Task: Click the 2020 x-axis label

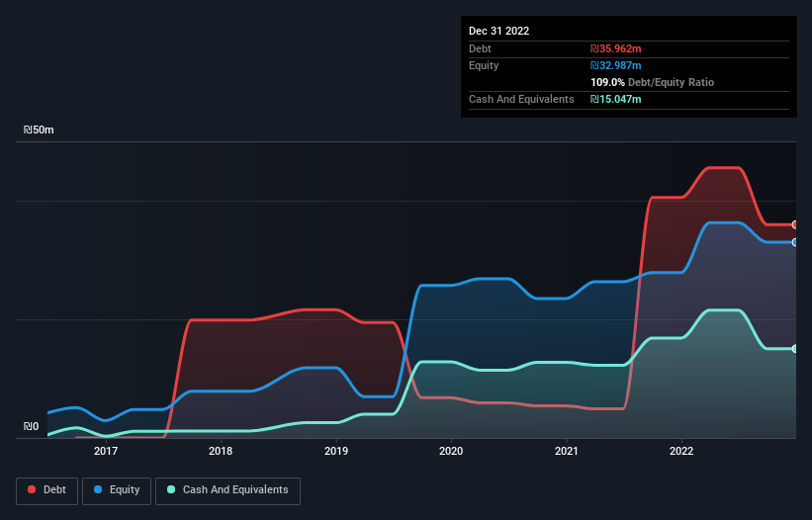Action: pos(451,451)
